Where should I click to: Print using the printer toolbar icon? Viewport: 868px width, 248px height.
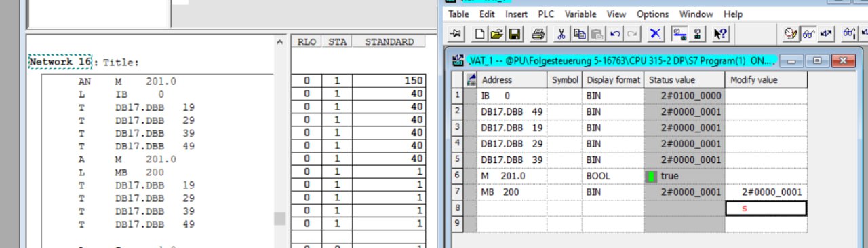[538, 33]
